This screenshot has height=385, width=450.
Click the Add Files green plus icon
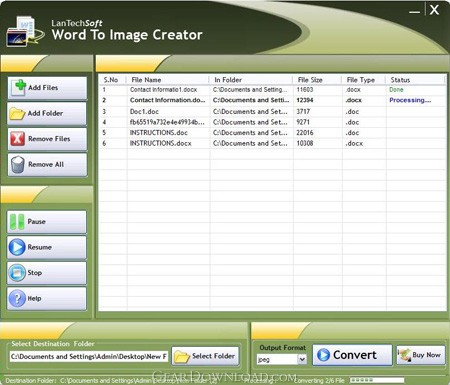pos(19,88)
